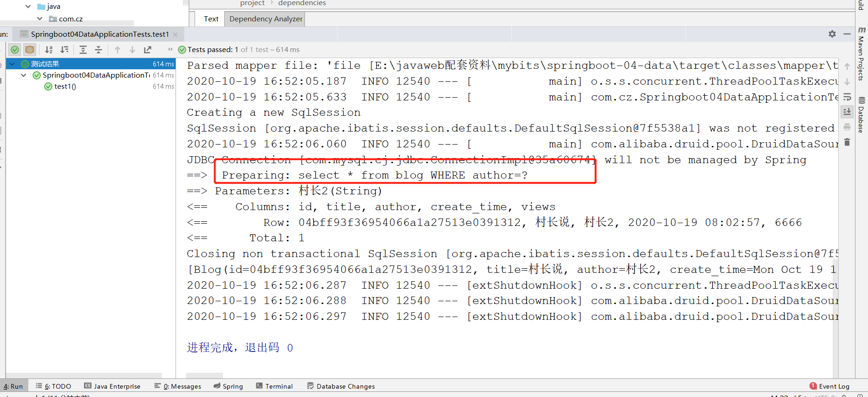Select the 测试结果 tree row

coord(91,64)
